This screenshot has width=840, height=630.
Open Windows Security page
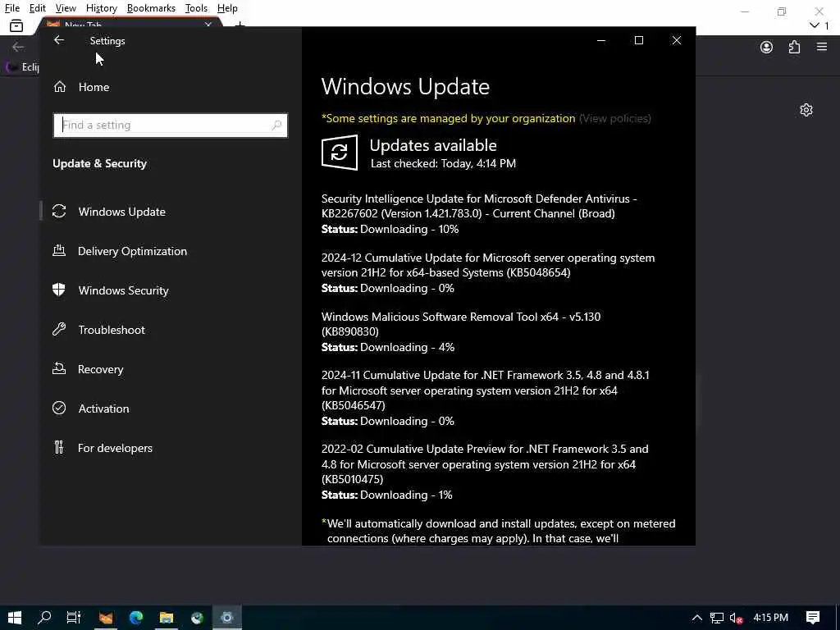(x=123, y=290)
